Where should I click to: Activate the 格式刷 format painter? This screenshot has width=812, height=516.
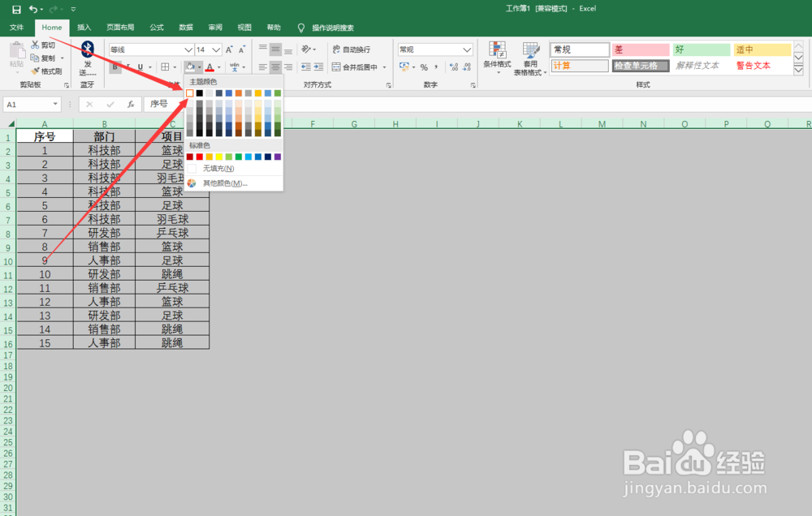point(46,71)
